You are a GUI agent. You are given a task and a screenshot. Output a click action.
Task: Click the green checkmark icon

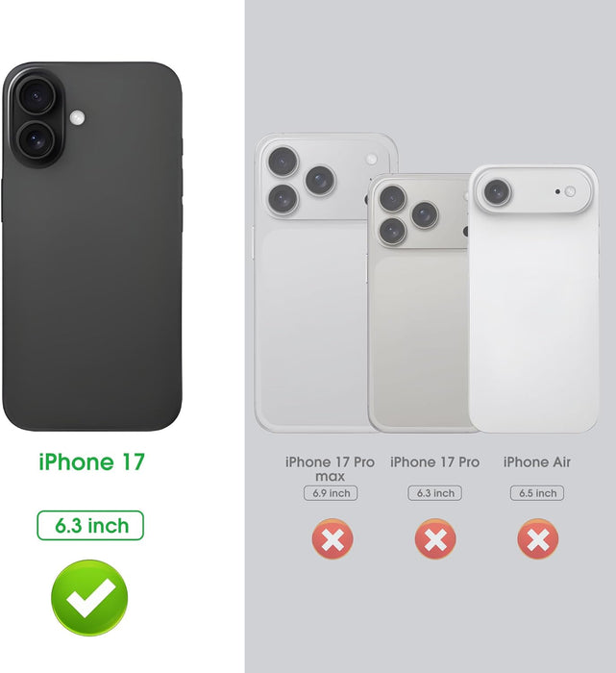click(89, 597)
